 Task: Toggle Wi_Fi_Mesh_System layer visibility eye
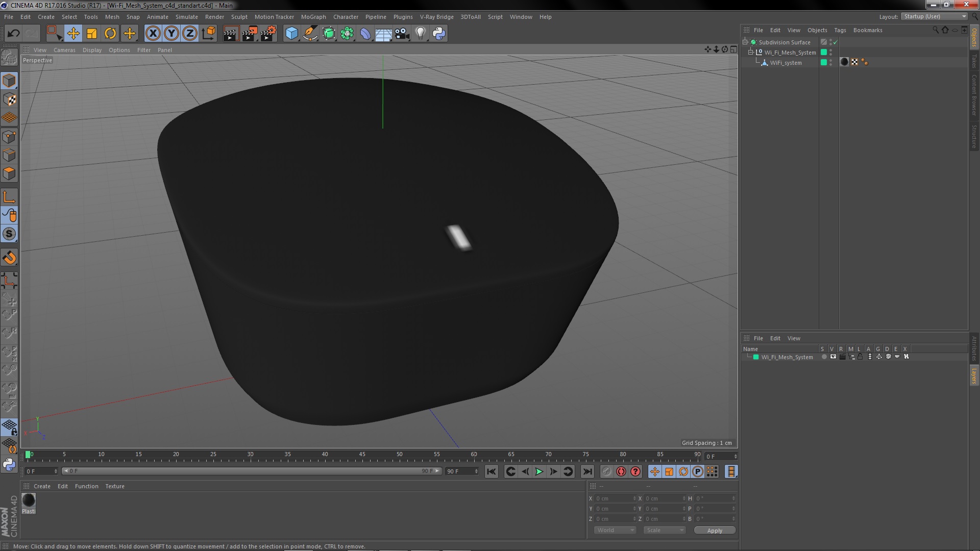(x=833, y=357)
